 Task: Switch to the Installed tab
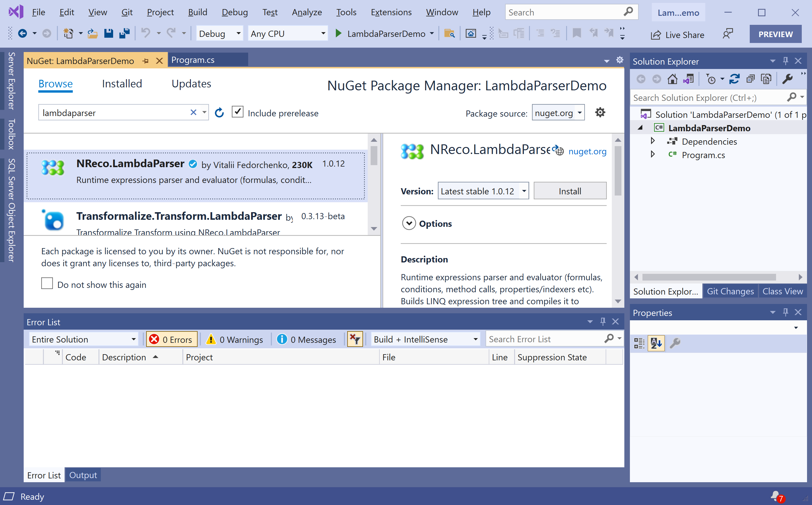coord(122,84)
